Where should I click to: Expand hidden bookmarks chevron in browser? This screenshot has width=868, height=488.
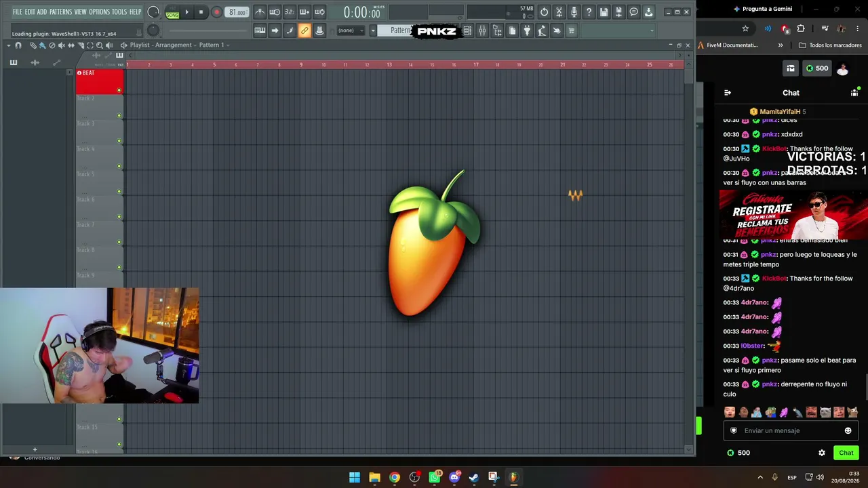(x=781, y=45)
